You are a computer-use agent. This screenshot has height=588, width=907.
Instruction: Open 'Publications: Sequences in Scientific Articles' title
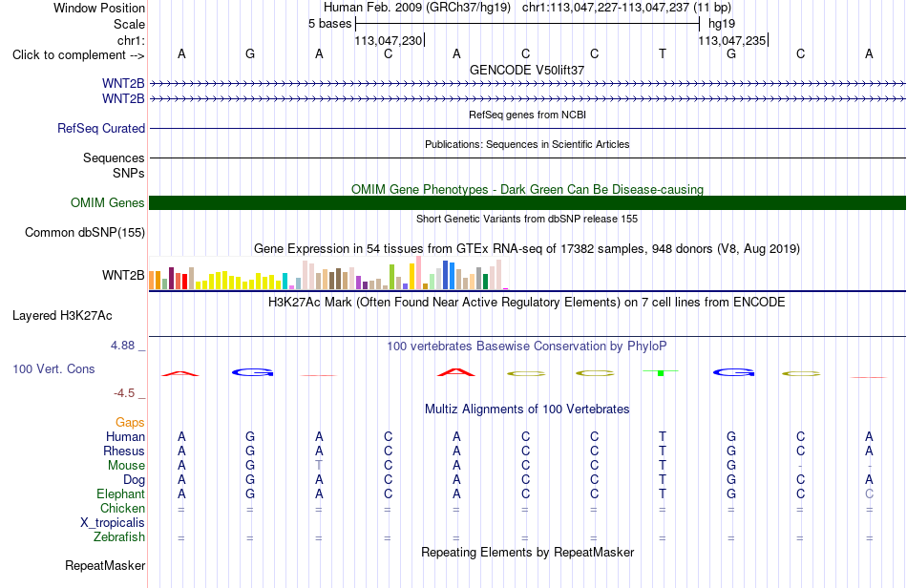[x=527, y=144]
